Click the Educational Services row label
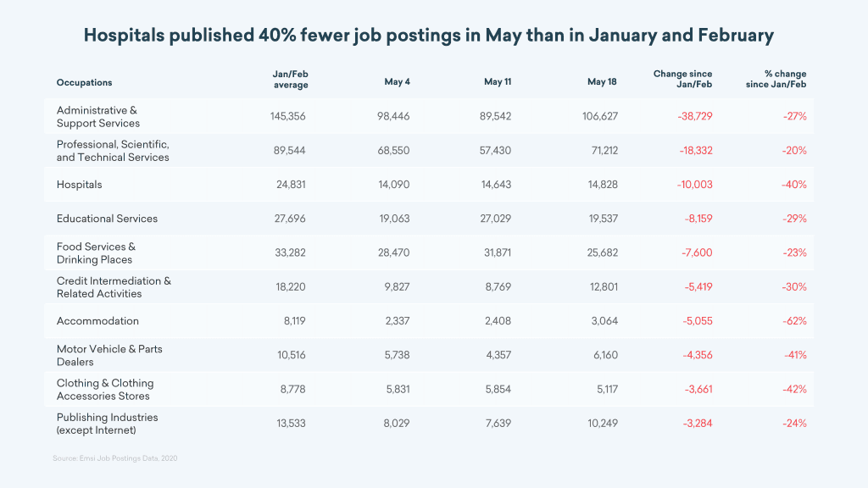 coord(107,219)
